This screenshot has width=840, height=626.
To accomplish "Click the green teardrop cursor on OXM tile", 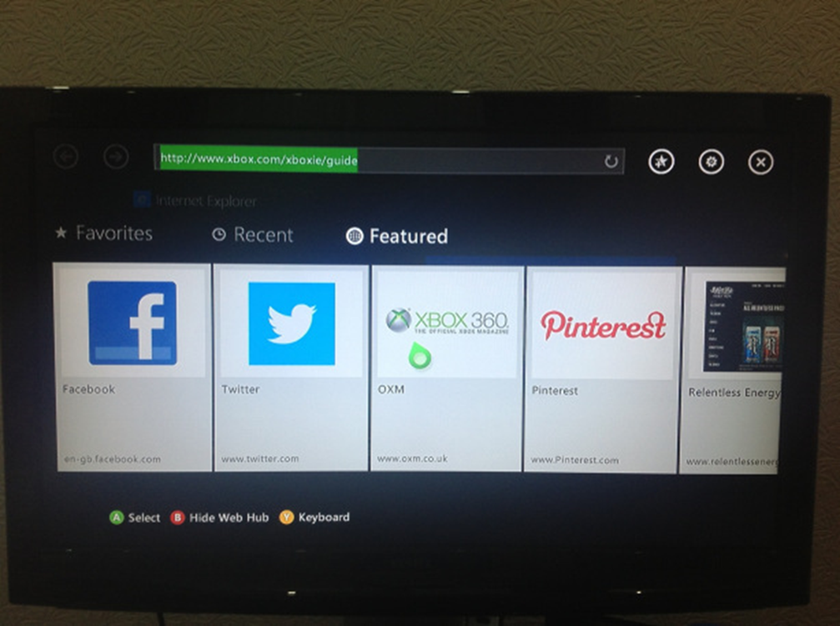I will (420, 356).
